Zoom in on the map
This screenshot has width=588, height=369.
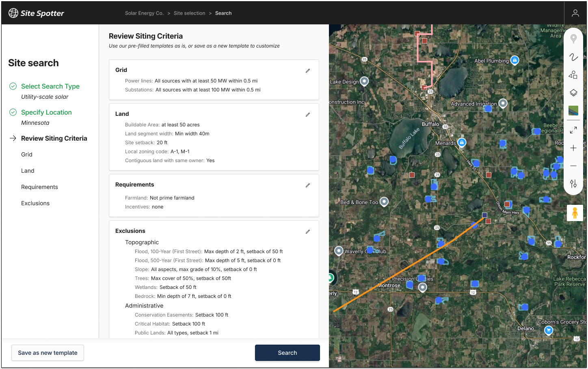[573, 148]
